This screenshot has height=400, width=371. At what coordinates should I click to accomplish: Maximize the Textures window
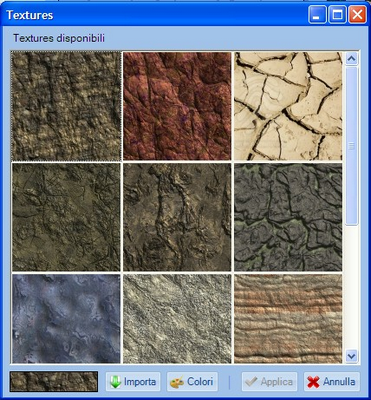(337, 15)
